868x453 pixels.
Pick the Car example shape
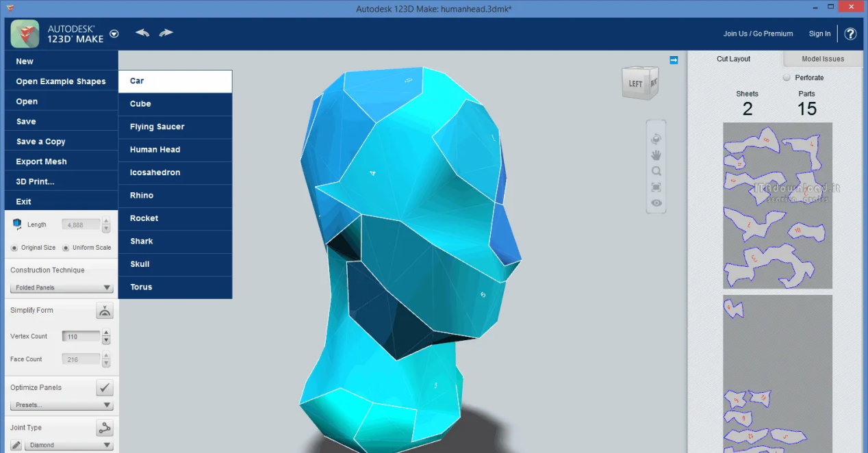coord(175,81)
